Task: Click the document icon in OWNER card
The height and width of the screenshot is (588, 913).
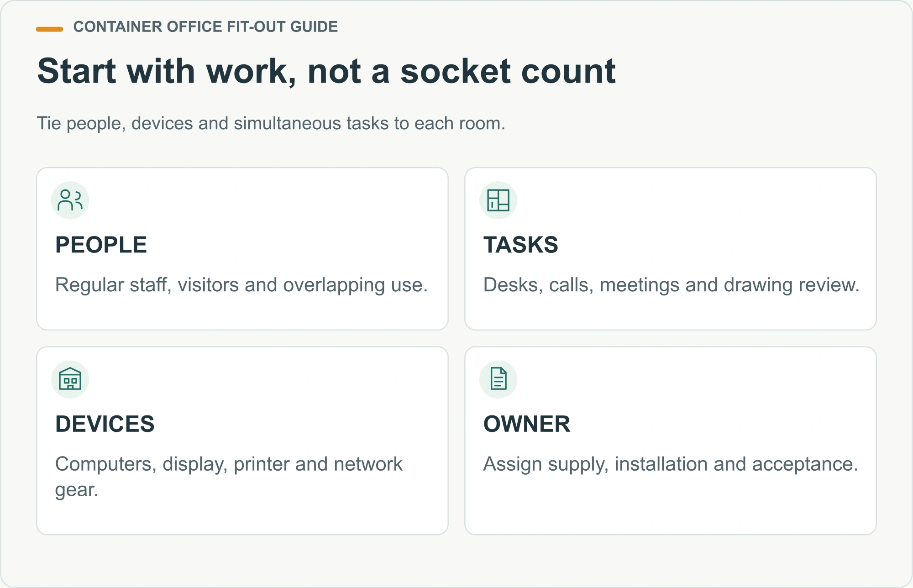Action: point(498,379)
